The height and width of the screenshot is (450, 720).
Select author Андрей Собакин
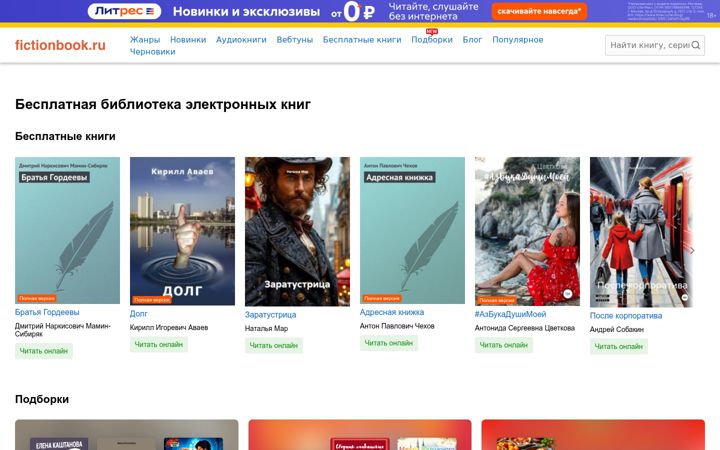[617, 329]
